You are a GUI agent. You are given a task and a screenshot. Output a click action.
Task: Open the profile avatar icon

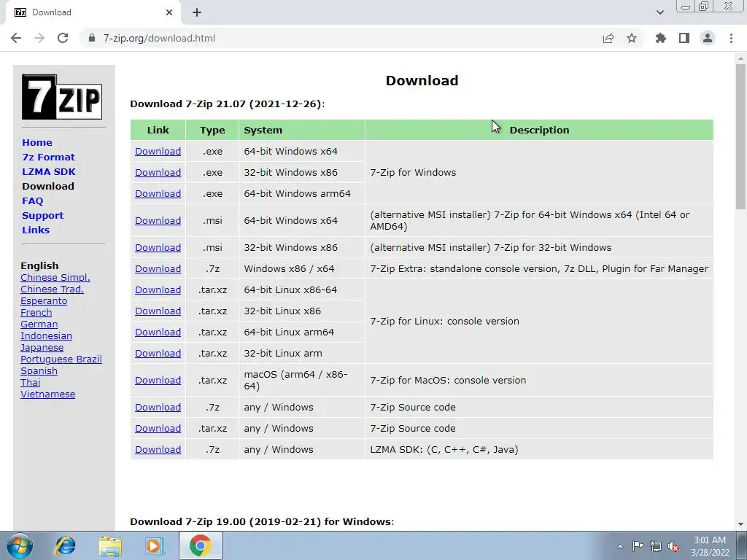pyautogui.click(x=708, y=38)
